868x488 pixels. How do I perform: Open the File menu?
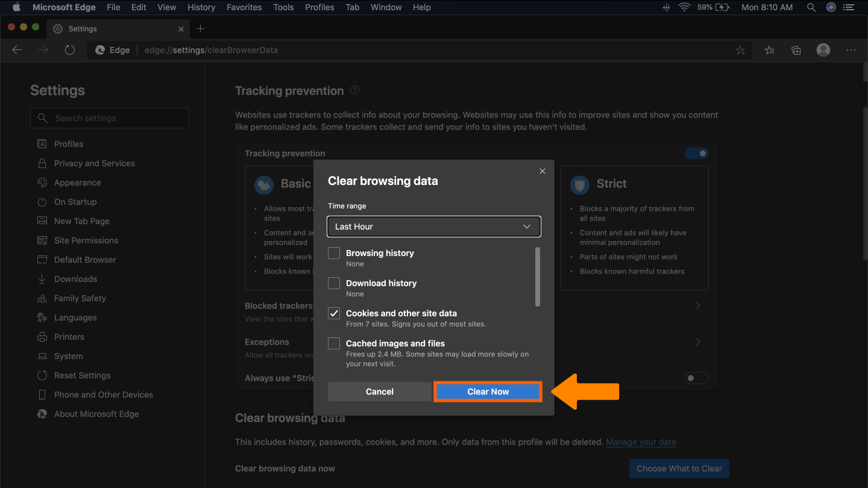point(113,7)
